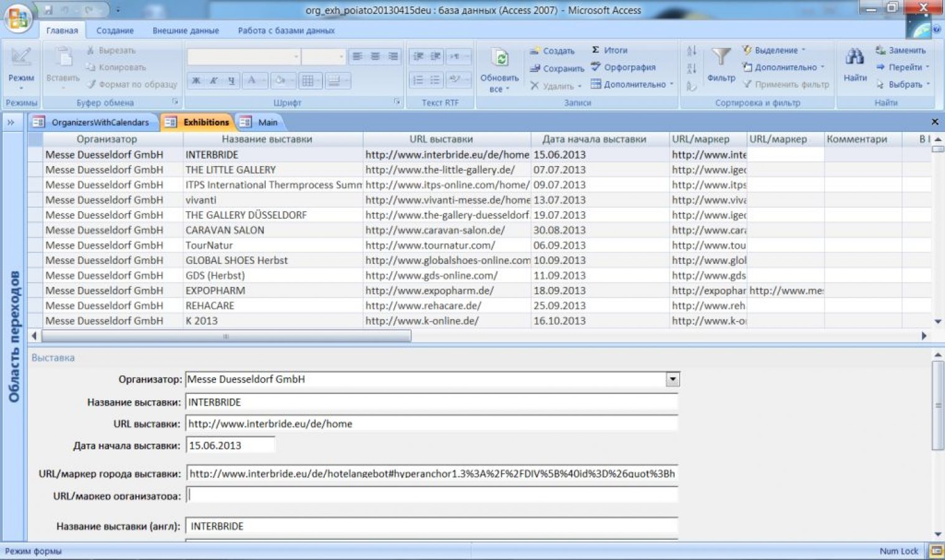Open the font size combo box
945x560 pixels.
point(324,57)
